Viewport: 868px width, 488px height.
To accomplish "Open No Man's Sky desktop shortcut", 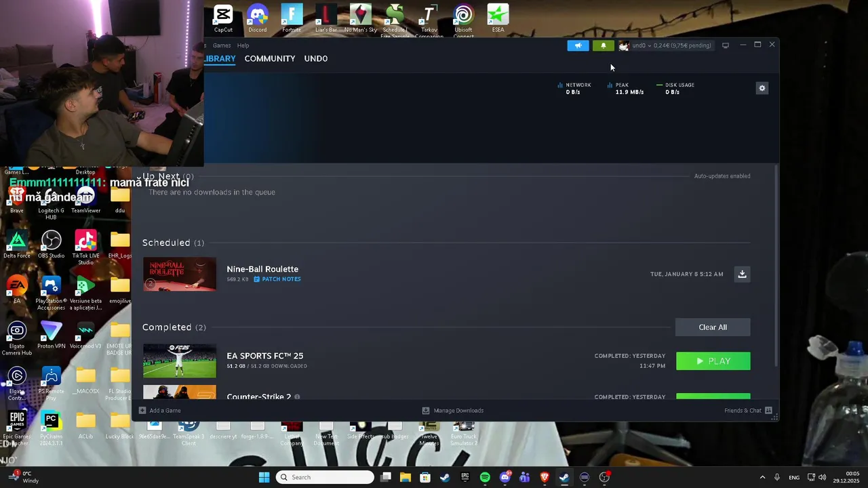I will point(361,18).
